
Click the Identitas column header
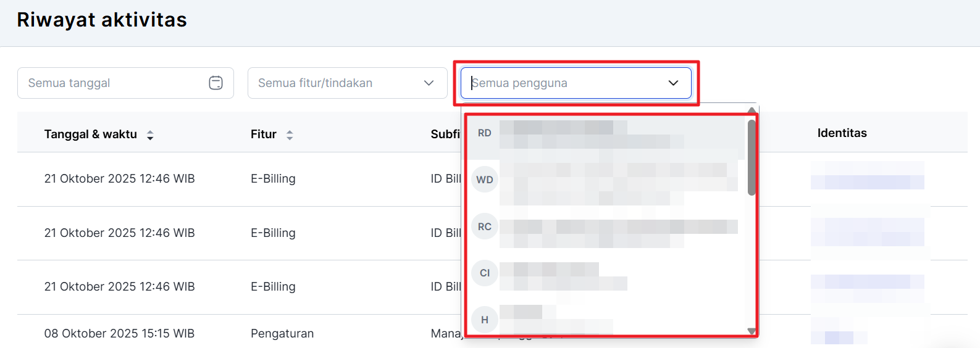(x=842, y=133)
